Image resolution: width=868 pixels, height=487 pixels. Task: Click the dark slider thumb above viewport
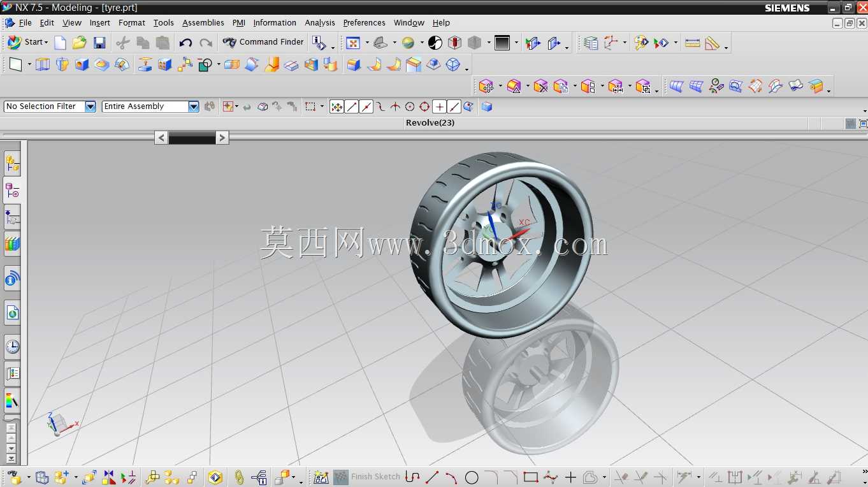click(192, 138)
